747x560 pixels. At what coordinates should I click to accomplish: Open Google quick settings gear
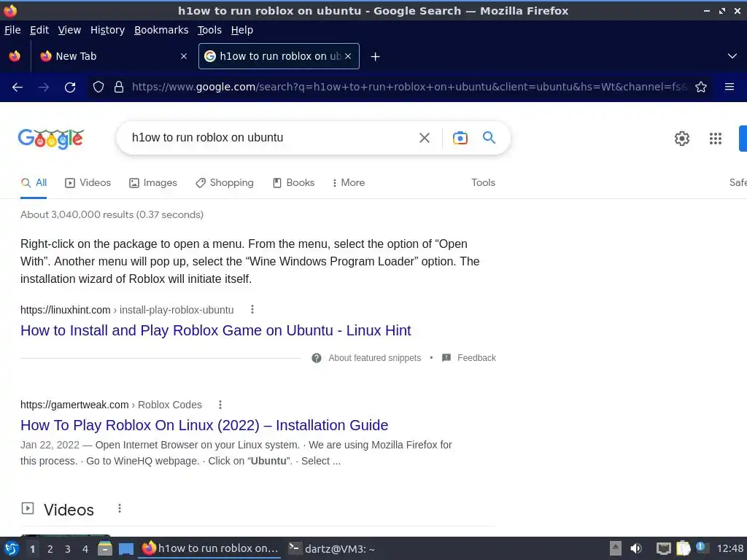click(682, 139)
